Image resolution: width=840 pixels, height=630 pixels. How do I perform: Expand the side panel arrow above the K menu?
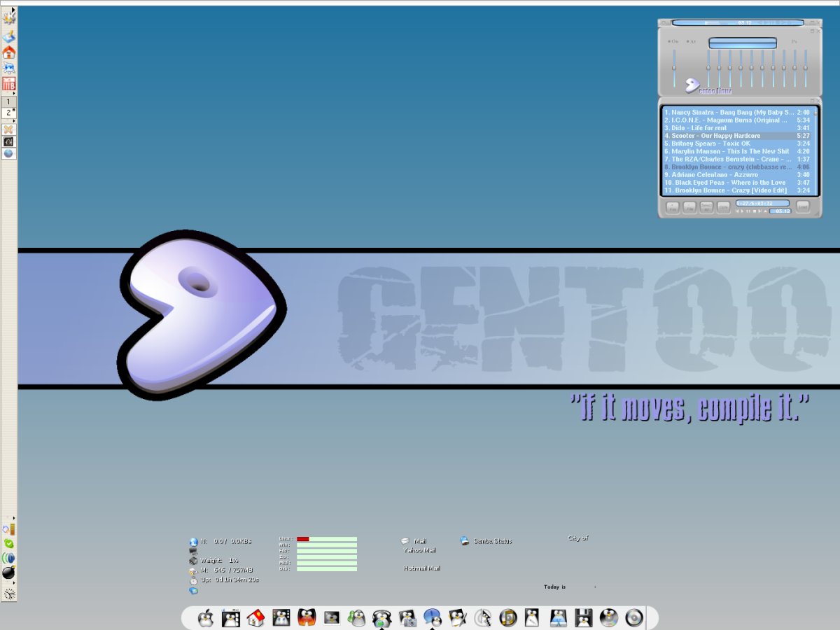click(13, 10)
